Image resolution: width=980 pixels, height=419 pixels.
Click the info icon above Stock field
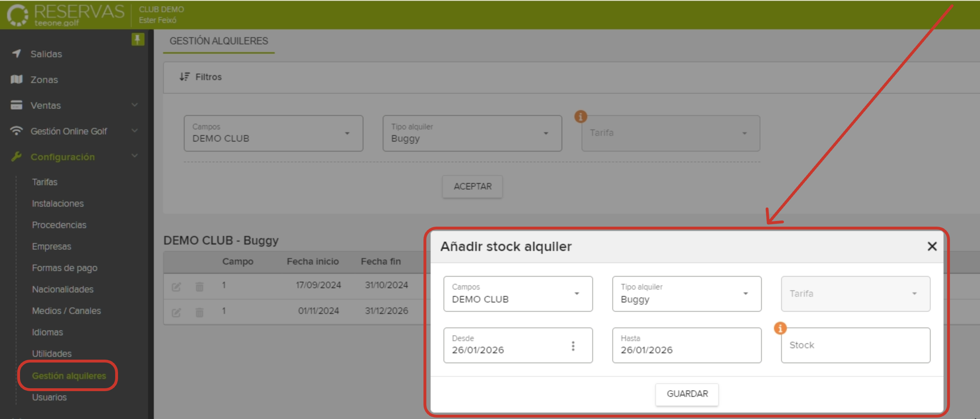780,328
